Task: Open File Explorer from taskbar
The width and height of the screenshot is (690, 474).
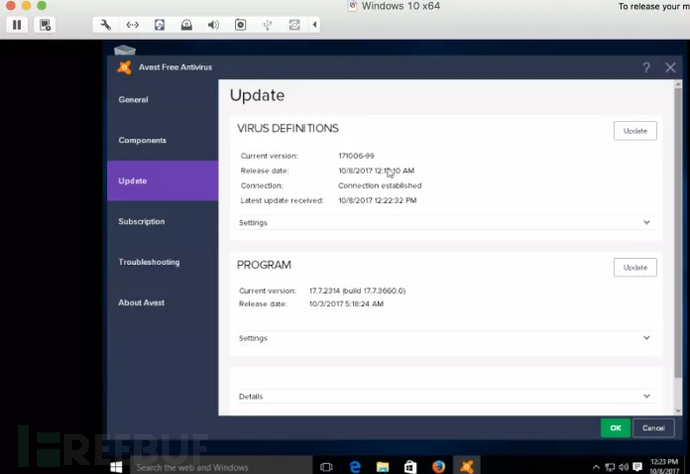Action: pyautogui.click(x=382, y=467)
